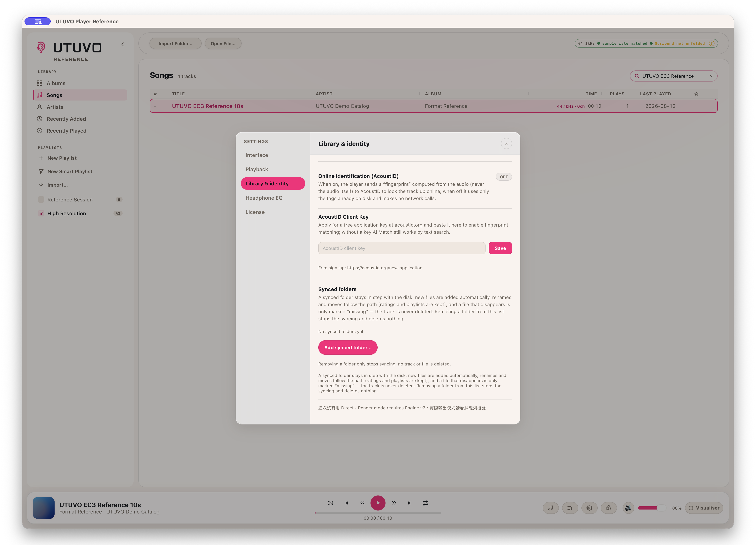
Task: Fast forward with the double-right arrows
Action: (x=394, y=503)
